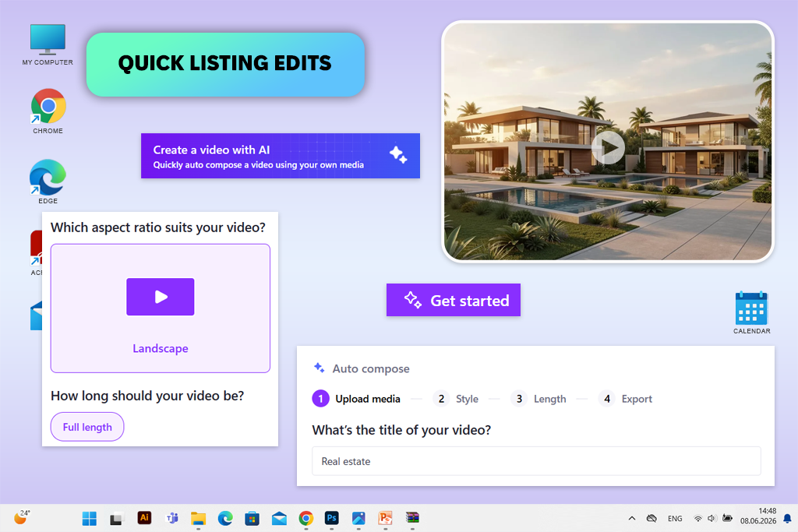The height and width of the screenshot is (532, 798).
Task: Click the heading 'Which aspect ratio suits your video?'
Action: click(157, 227)
